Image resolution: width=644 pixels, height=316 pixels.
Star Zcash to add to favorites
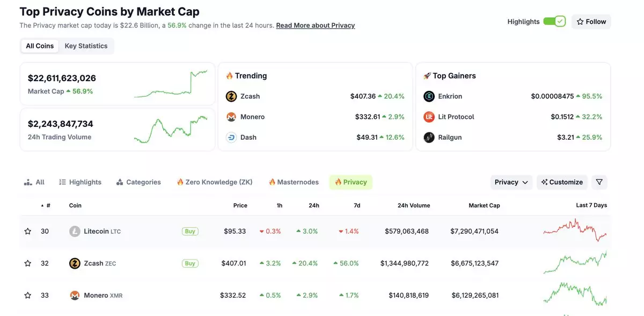[x=28, y=263]
